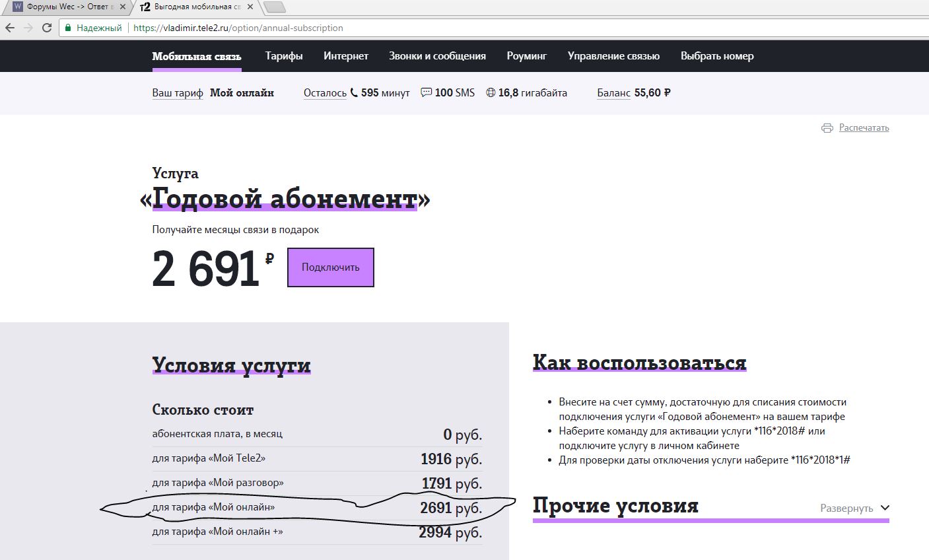Open a new browser tab

click(x=274, y=7)
